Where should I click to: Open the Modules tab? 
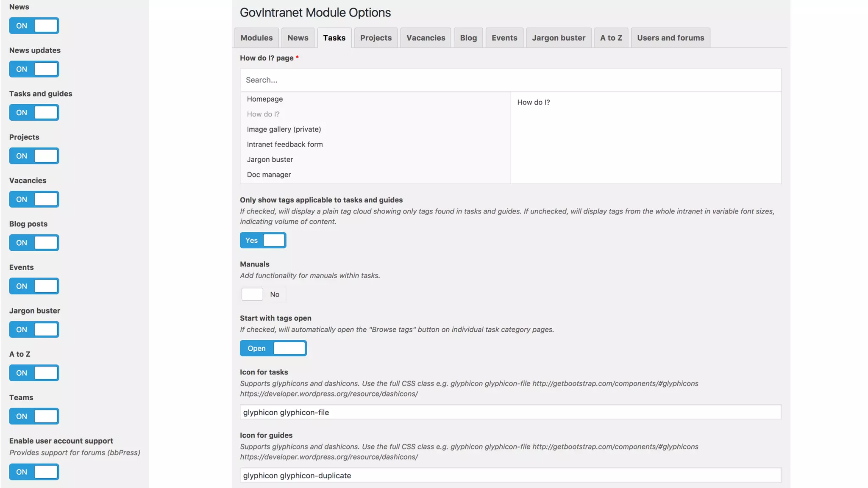(x=256, y=38)
